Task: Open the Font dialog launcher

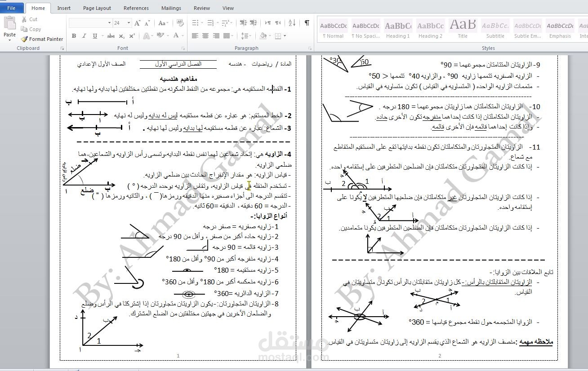Action: pos(182,48)
